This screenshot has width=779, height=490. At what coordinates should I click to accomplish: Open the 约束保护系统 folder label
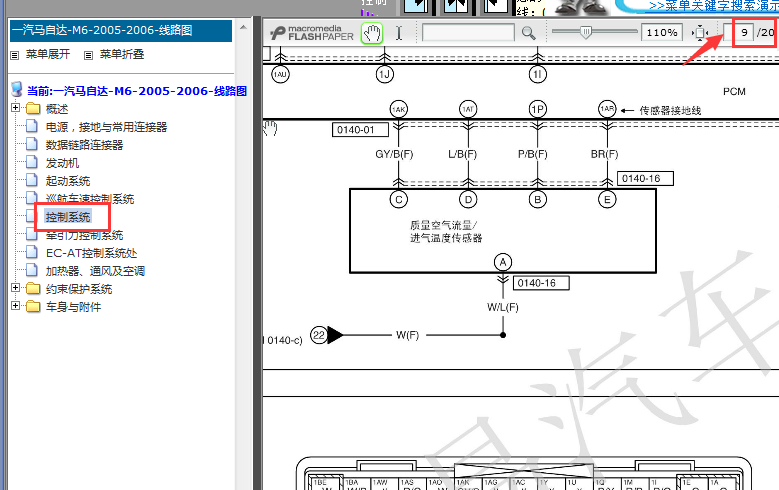coord(79,289)
